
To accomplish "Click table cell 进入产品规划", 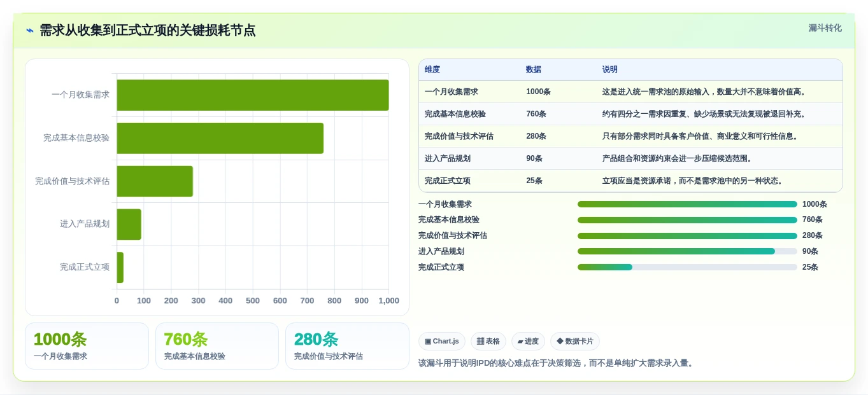I will [x=448, y=158].
